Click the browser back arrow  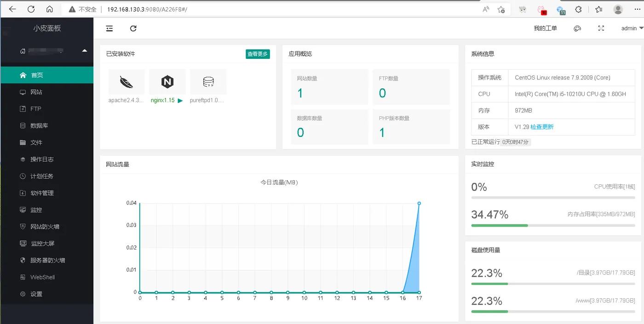tap(12, 9)
